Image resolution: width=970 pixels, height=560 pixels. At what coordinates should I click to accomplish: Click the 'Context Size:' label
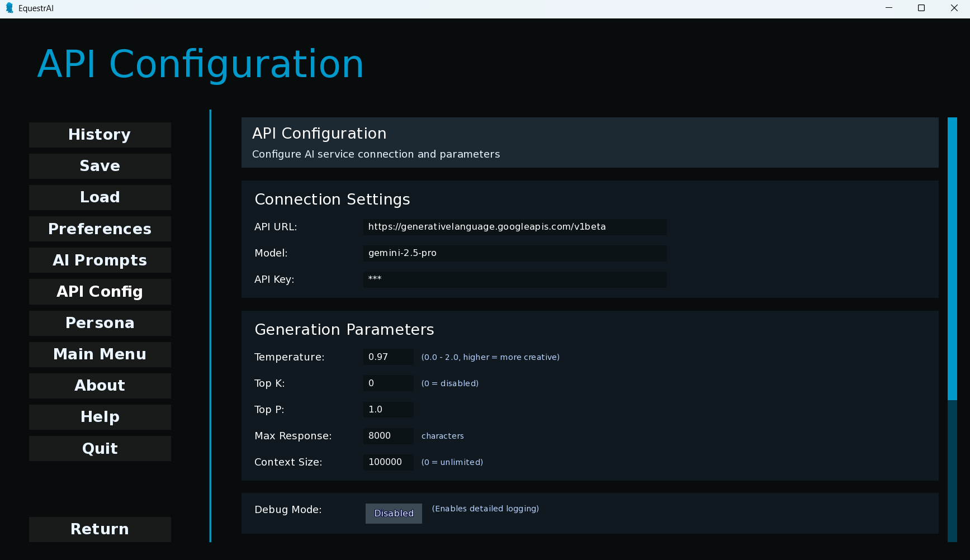coord(288,462)
